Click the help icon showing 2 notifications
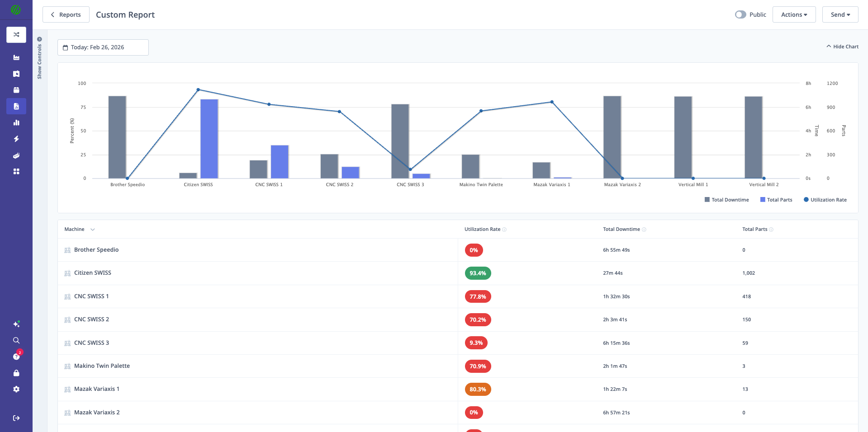 point(16,356)
